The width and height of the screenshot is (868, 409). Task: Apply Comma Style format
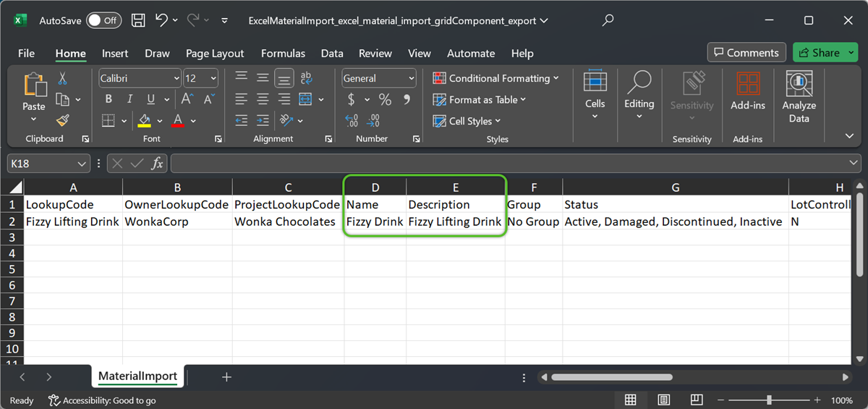pyautogui.click(x=407, y=99)
